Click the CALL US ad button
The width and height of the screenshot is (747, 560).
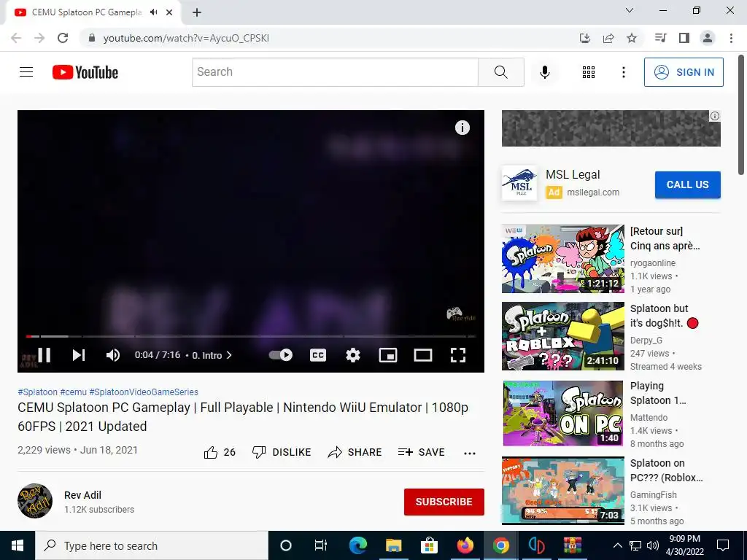(687, 184)
